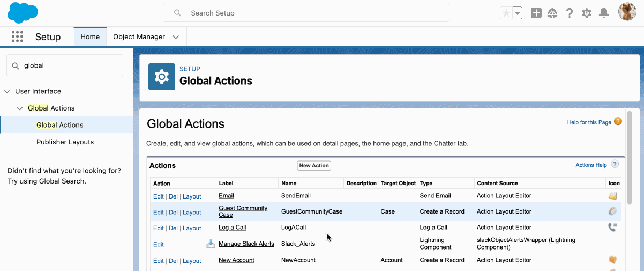Open the Setup gear icon
Screen dimensions: 644x271
587,13
